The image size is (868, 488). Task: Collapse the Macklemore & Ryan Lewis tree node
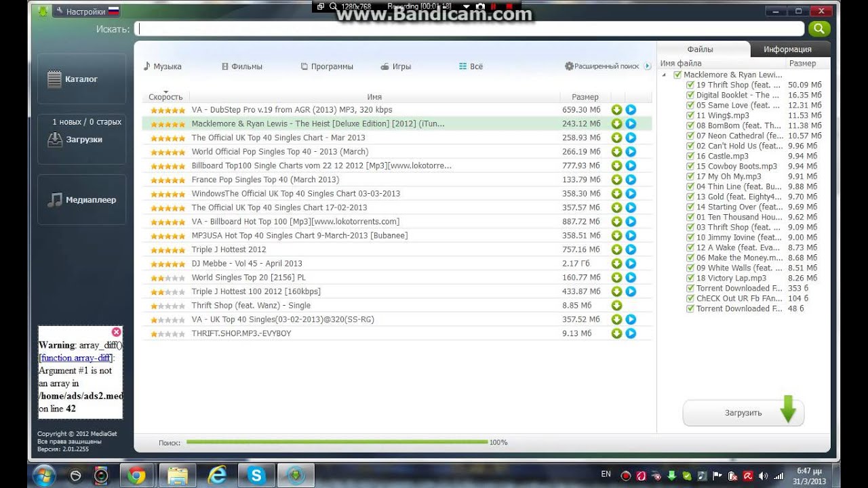[x=664, y=75]
